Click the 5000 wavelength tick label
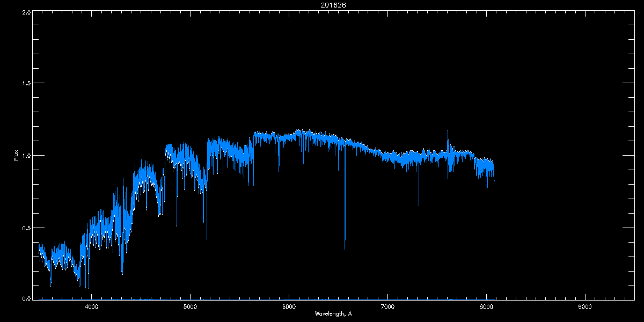Image resolution: width=644 pixels, height=322 pixels. pos(191,306)
